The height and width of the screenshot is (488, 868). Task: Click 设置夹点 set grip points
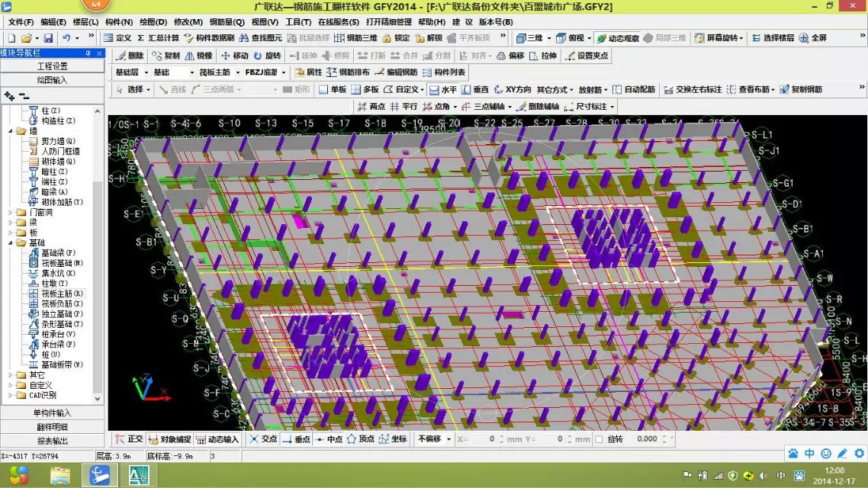tap(587, 56)
